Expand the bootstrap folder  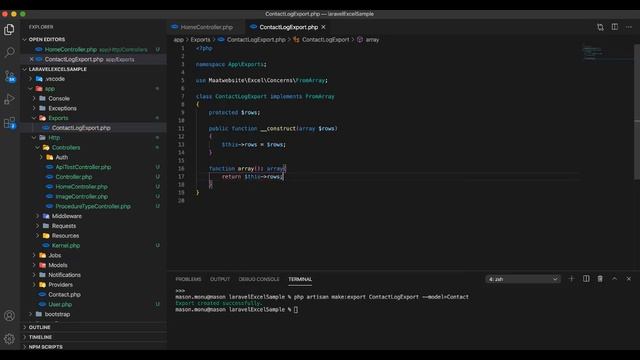[x=93, y=314]
